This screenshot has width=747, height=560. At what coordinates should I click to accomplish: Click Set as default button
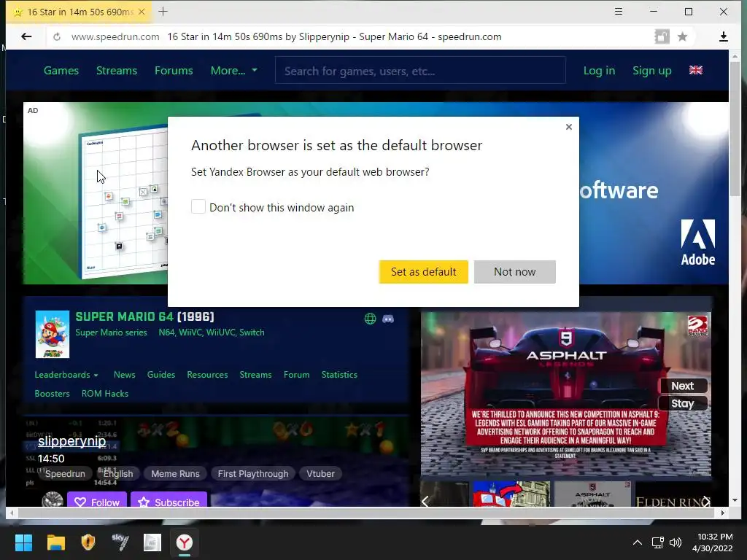[424, 272]
